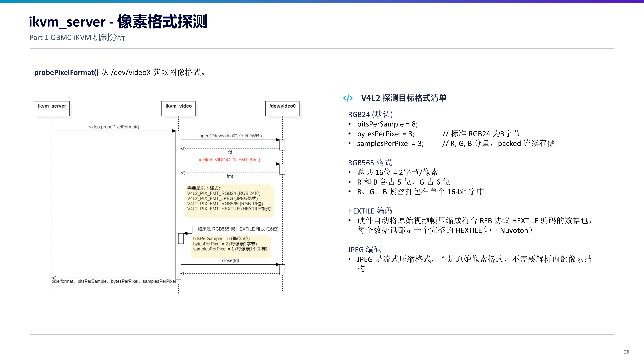Click the slide title 像素格式探测

click(162, 22)
